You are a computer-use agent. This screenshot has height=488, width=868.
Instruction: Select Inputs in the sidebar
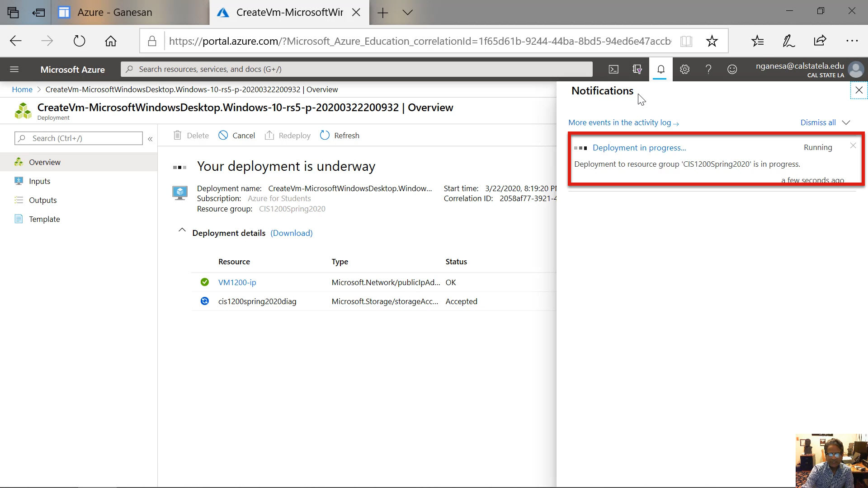(39, 181)
